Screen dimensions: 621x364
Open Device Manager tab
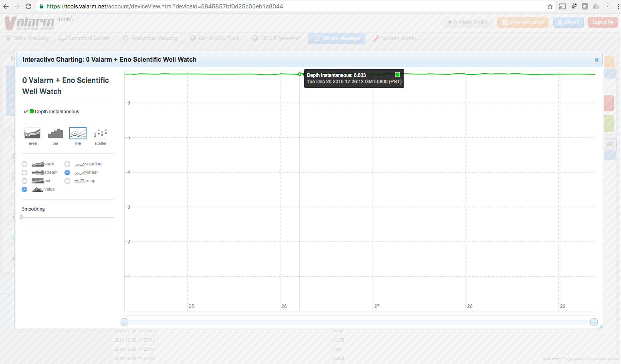tap(337, 38)
